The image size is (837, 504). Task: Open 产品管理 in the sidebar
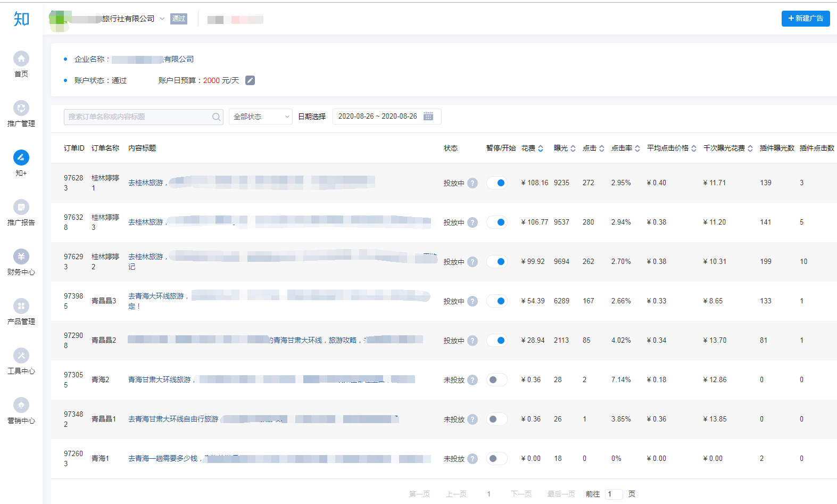[21, 306]
